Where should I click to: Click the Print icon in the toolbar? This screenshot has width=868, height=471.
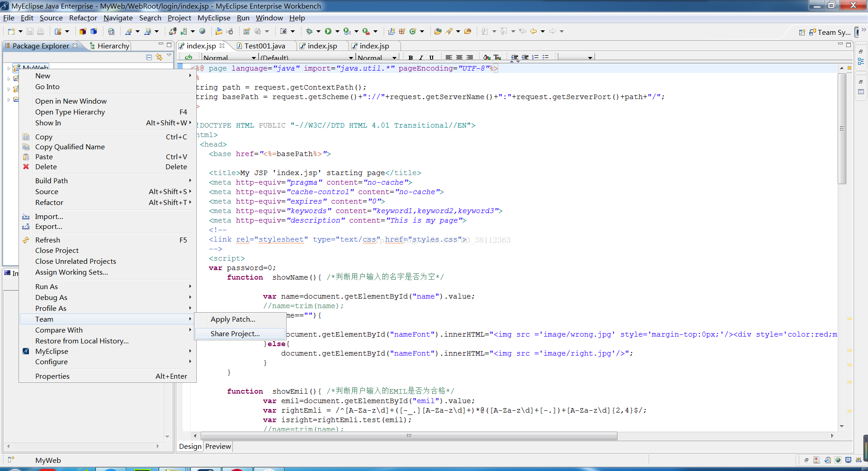coord(40,31)
